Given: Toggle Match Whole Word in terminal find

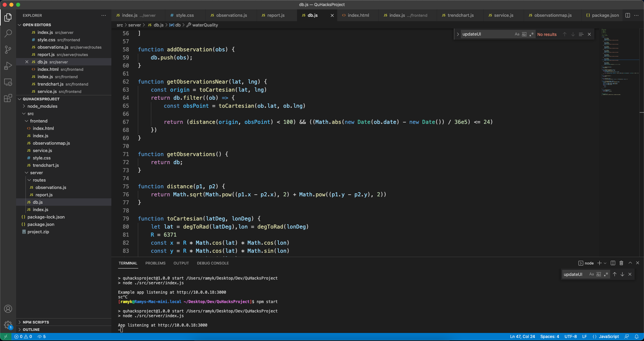Looking at the screenshot, I should [599, 274].
